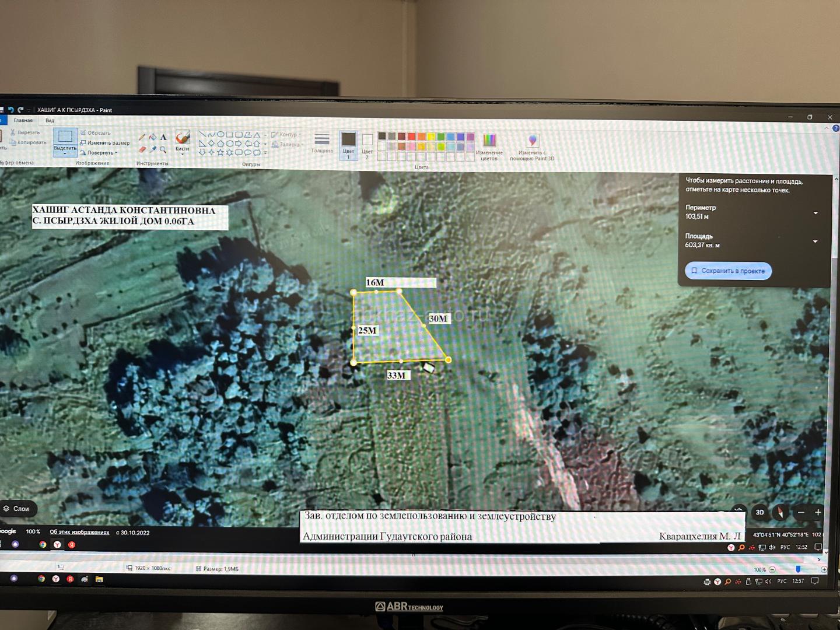Select Цвет 1 as active color
840x630 pixels.
coord(349,144)
